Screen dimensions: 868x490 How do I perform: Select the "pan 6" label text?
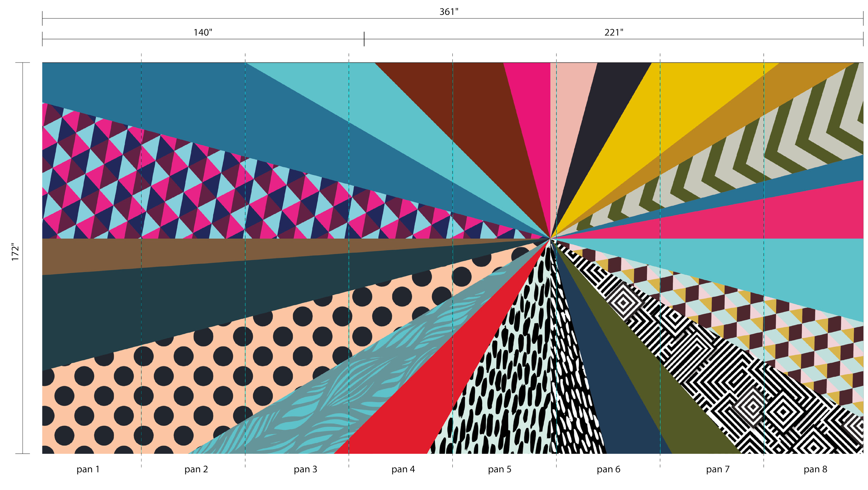[609, 470]
